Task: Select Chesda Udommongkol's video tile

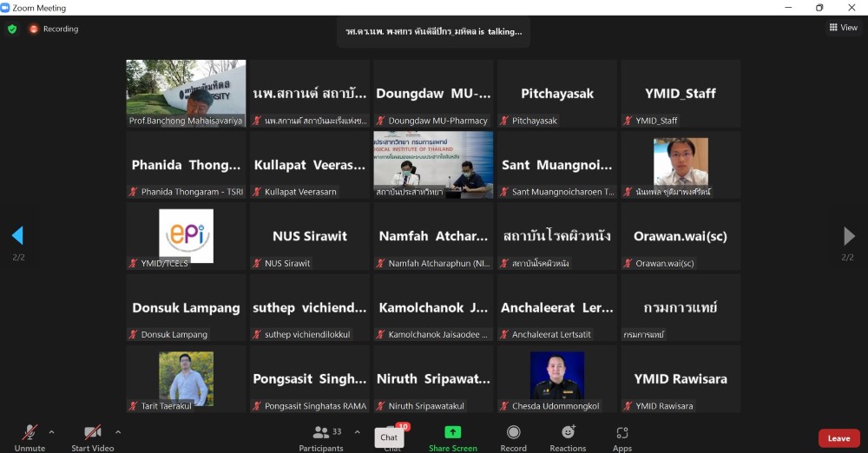Action: [557, 378]
